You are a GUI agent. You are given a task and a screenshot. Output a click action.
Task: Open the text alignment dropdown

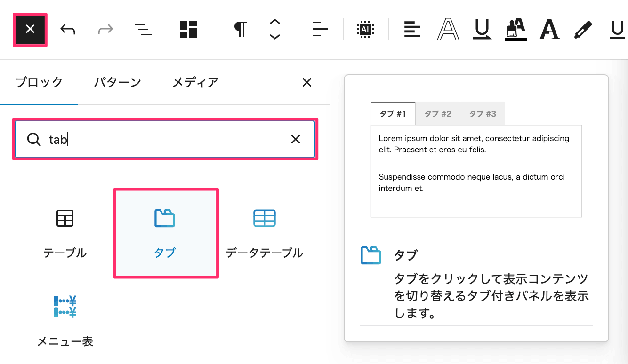click(x=320, y=30)
